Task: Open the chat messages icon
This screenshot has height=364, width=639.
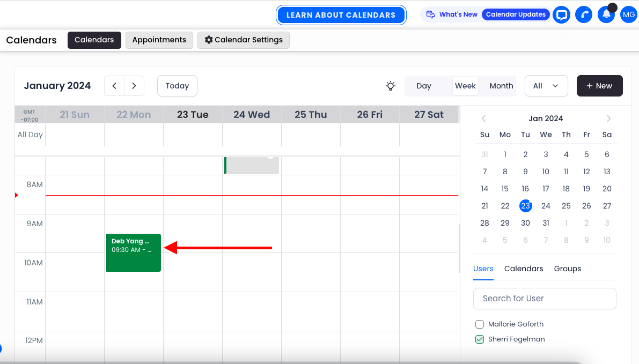Action: click(x=561, y=15)
